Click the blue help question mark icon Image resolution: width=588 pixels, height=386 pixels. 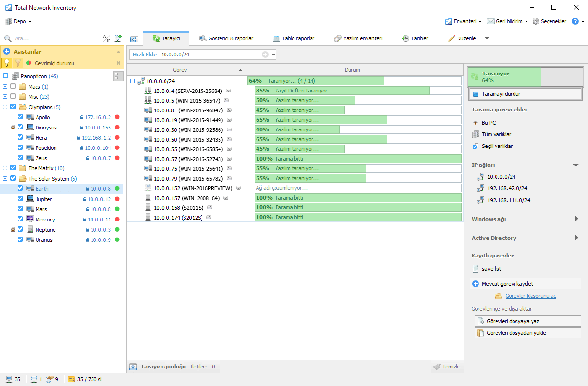pos(575,21)
